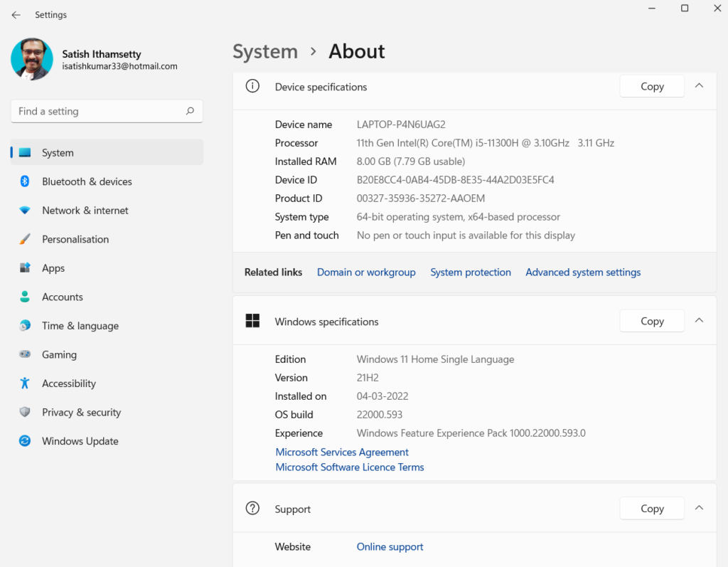Viewport: 728px width, 567px height.
Task: Click the Device ID value B20E8CC4
Action: [x=456, y=180]
